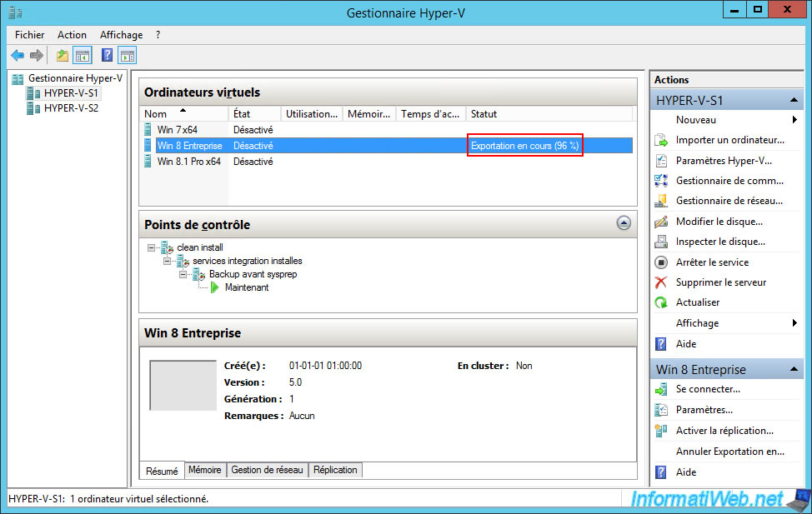The height and width of the screenshot is (514, 812).
Task: Click the green Maintenant arrow icon
Action: click(x=215, y=287)
